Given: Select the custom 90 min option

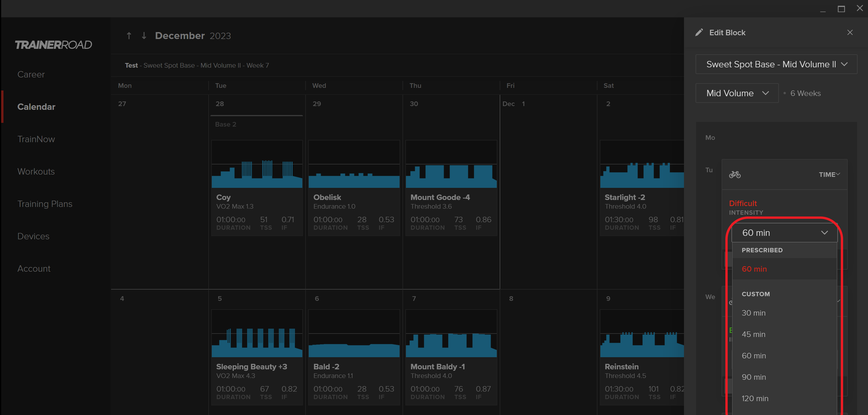Looking at the screenshot, I should (x=784, y=377).
